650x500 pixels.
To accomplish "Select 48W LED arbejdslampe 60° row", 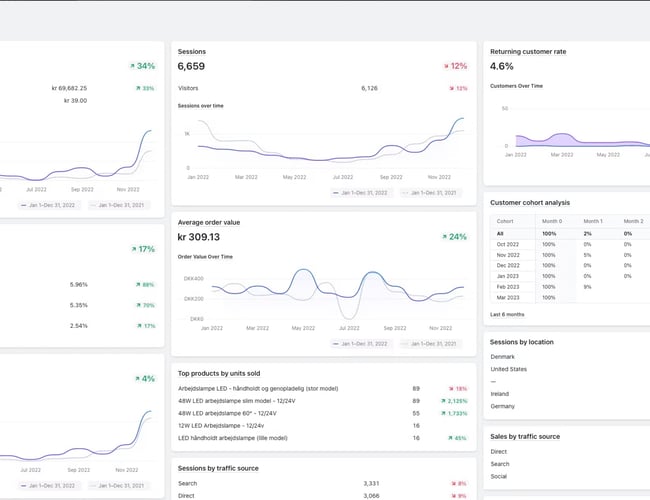I will click(x=323, y=413).
